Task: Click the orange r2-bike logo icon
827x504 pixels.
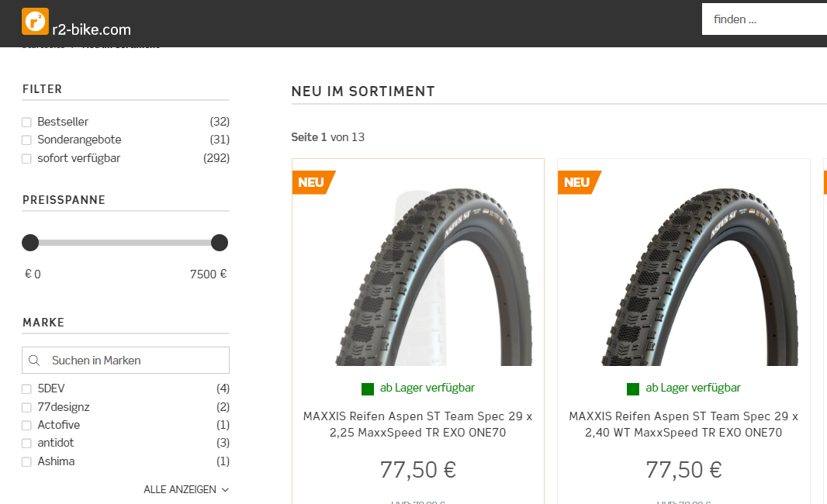Action: tap(35, 21)
